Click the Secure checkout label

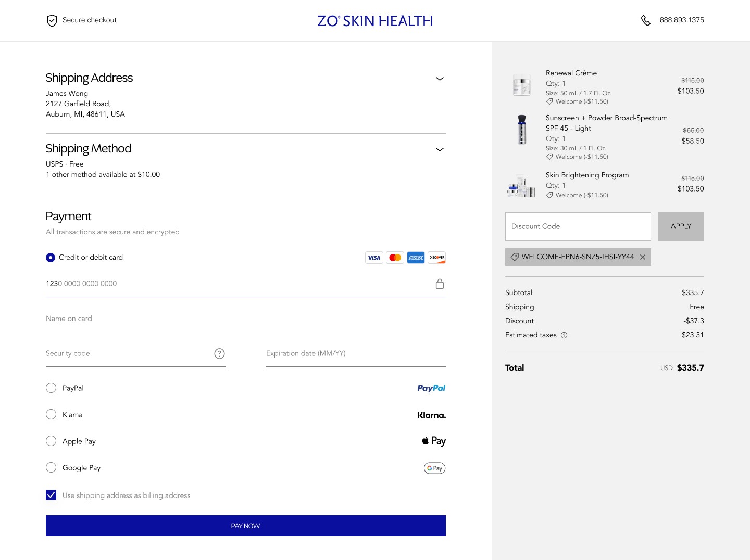click(90, 20)
